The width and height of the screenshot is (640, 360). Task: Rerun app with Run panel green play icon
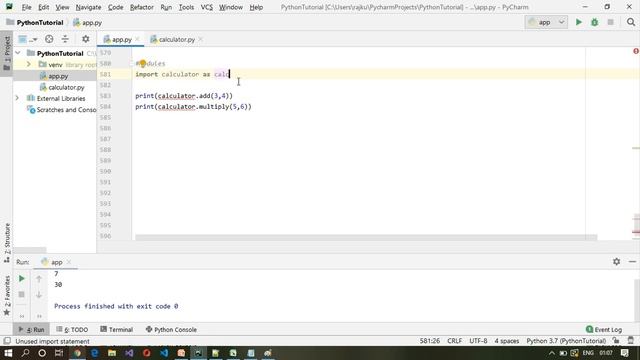[x=22, y=278]
